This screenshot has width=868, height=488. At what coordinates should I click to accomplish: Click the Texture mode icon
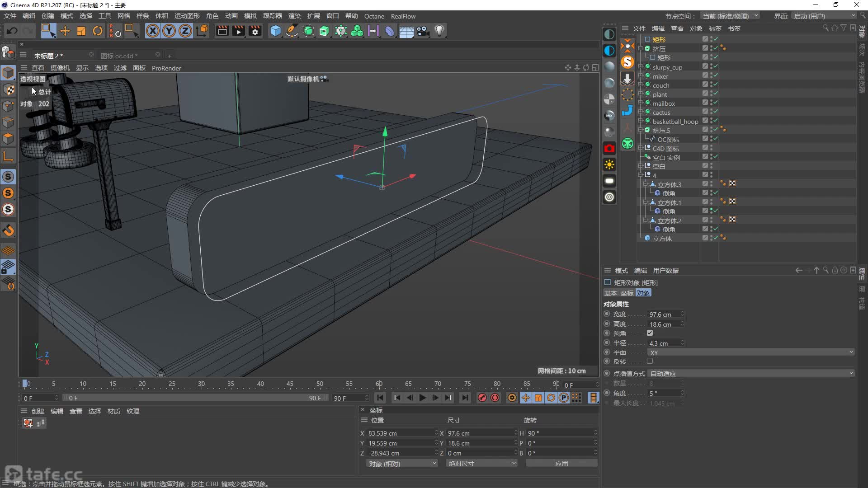(9, 89)
